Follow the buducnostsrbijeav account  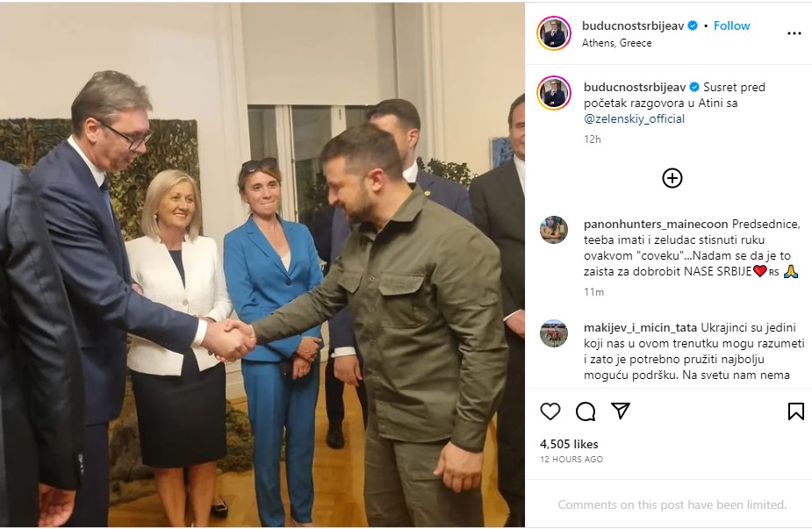point(731,25)
